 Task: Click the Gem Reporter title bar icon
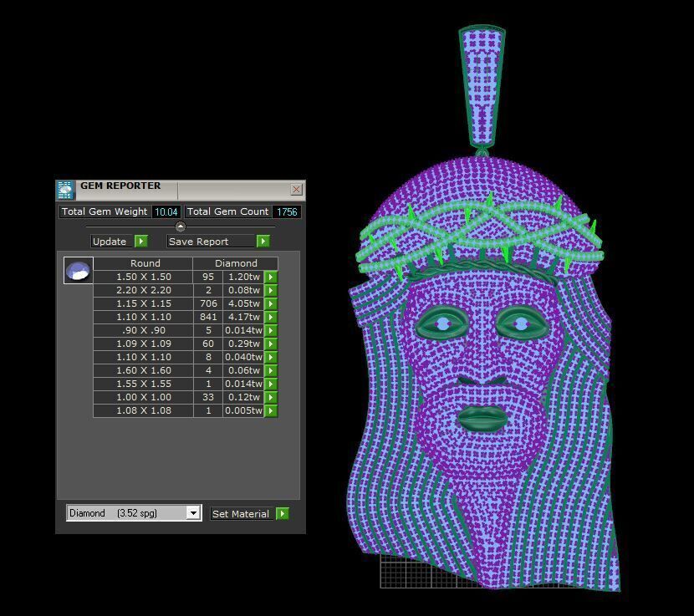pyautogui.click(x=65, y=191)
